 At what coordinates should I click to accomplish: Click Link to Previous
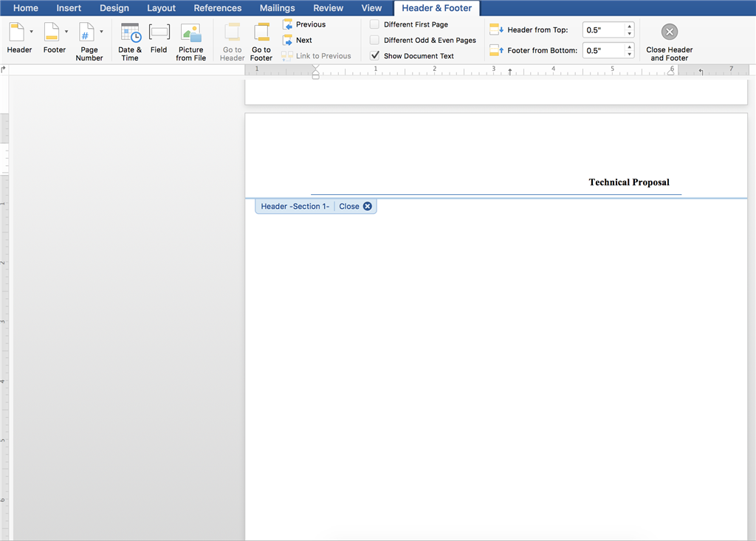pos(316,56)
